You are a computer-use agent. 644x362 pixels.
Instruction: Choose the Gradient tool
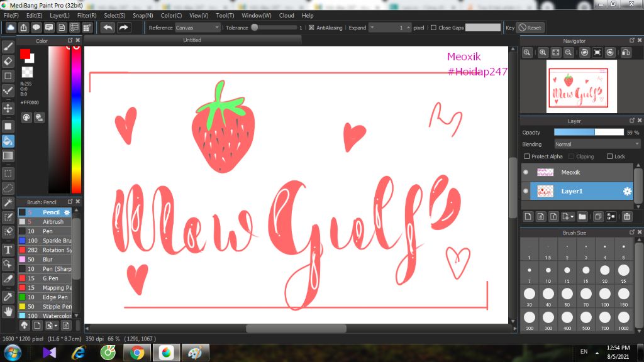pos(8,155)
